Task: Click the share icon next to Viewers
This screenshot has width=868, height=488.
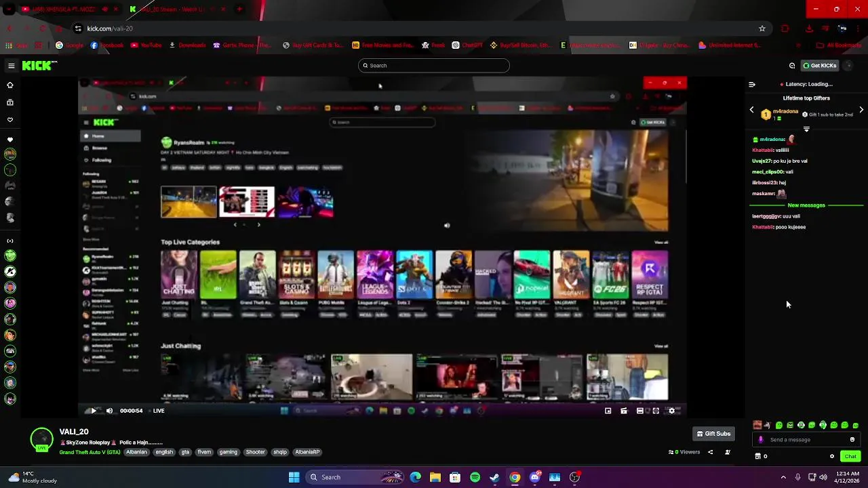Action: tap(711, 452)
